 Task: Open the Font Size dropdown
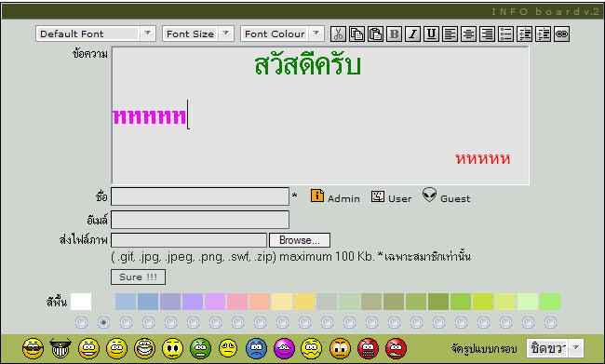198,34
